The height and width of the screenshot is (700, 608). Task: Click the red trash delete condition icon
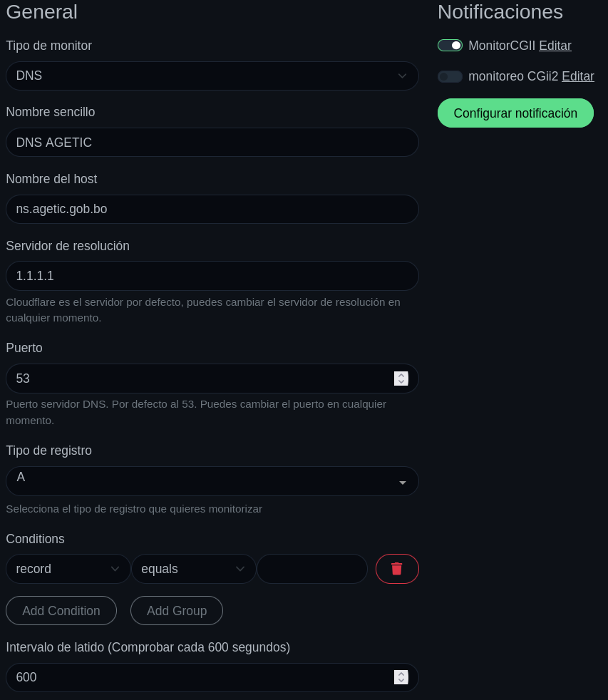(x=397, y=569)
